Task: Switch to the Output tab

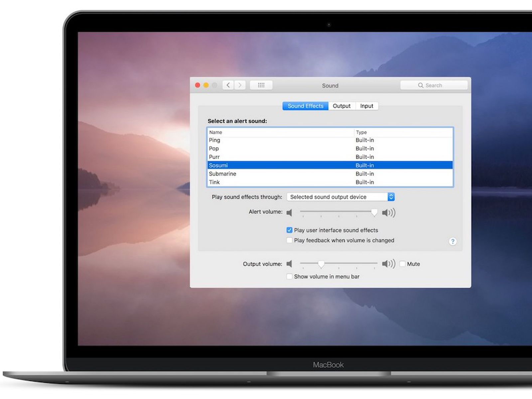Action: pyautogui.click(x=341, y=106)
